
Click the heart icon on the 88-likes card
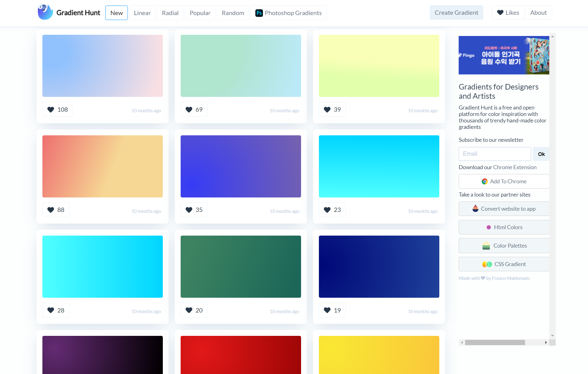(51, 210)
